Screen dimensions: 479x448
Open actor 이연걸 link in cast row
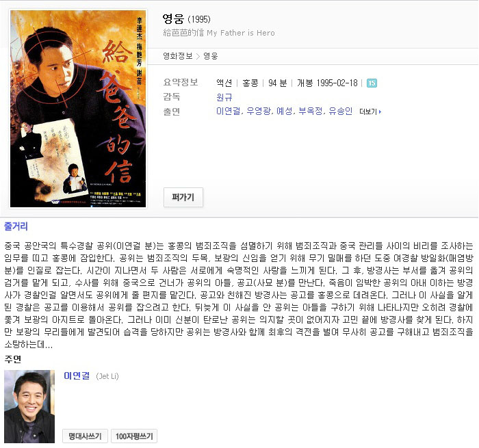coord(228,111)
